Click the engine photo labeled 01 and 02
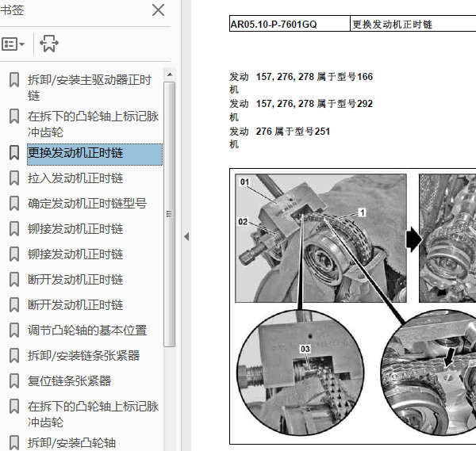Image resolution: width=476 pixels, height=451 pixels. click(x=321, y=238)
